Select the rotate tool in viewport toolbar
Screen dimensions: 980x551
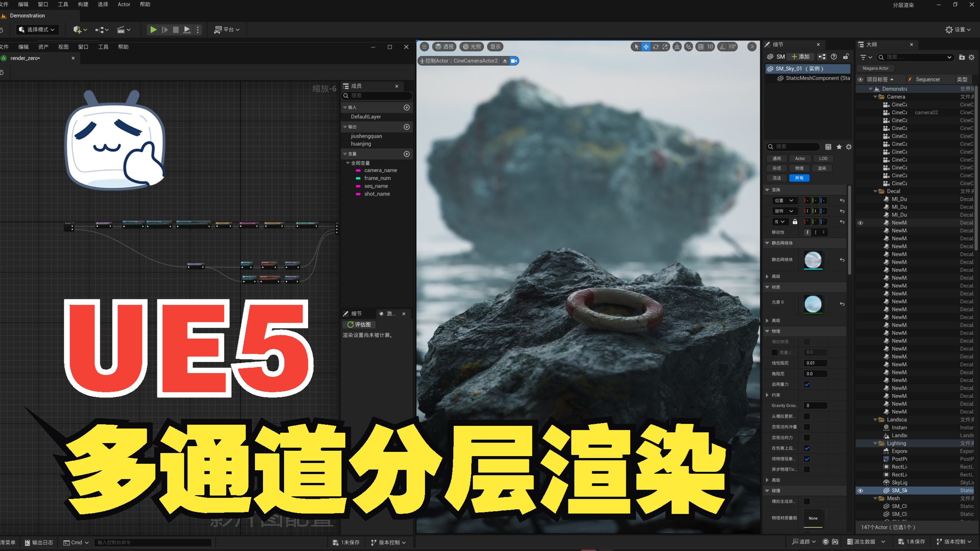tap(656, 47)
